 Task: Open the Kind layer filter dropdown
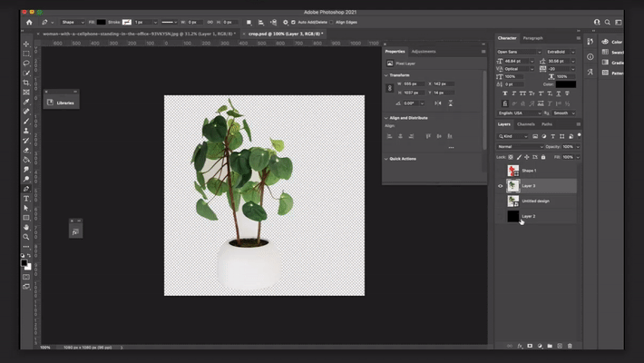pos(512,136)
